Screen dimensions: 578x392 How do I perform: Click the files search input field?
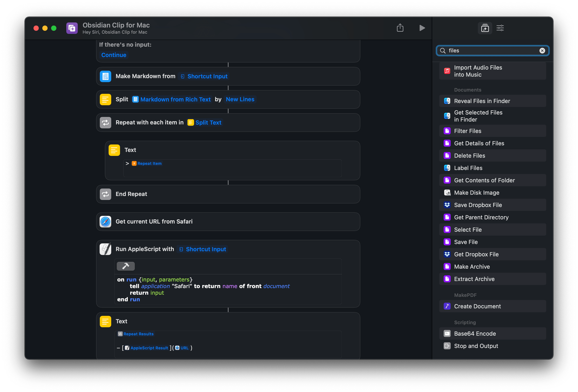coord(493,50)
